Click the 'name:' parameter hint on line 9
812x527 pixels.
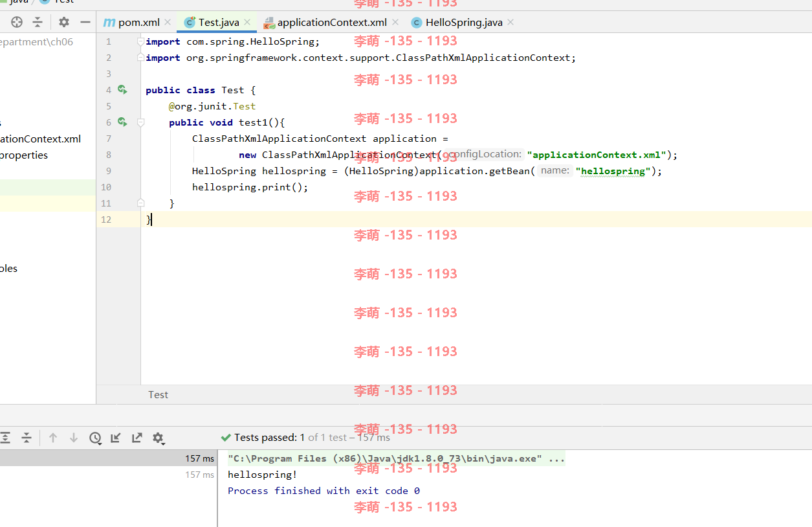555,170
